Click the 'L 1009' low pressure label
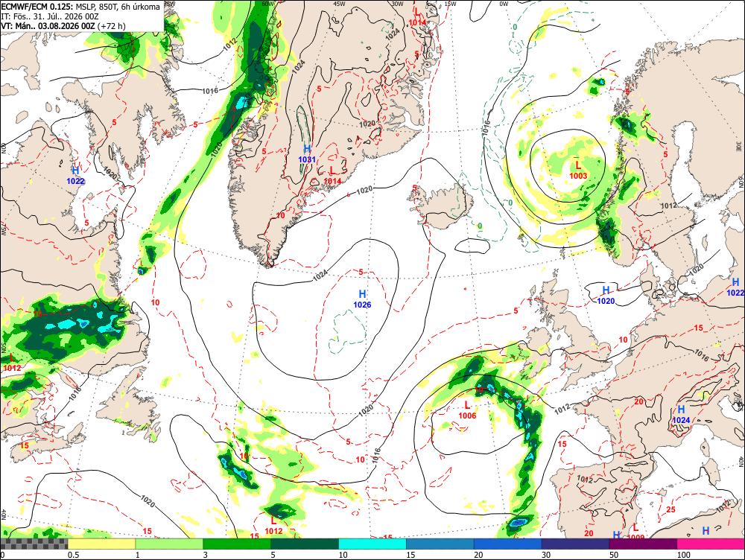Viewport: 745px width, 560px height. (x=635, y=532)
